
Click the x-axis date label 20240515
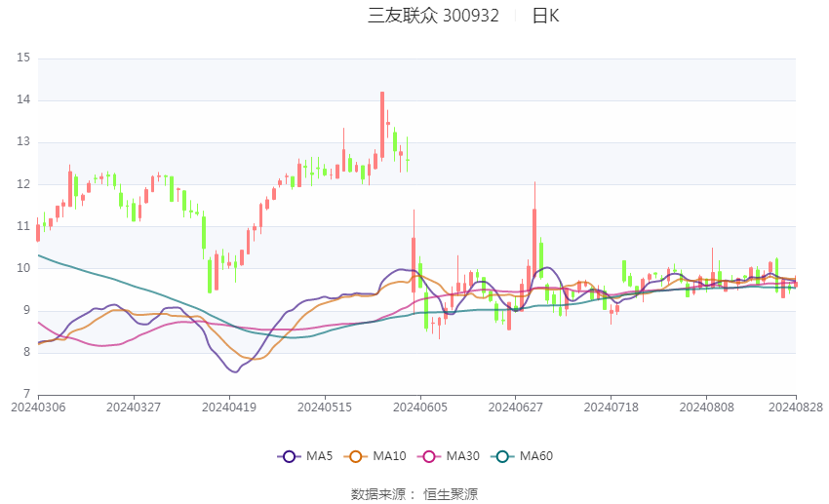pyautogui.click(x=325, y=407)
